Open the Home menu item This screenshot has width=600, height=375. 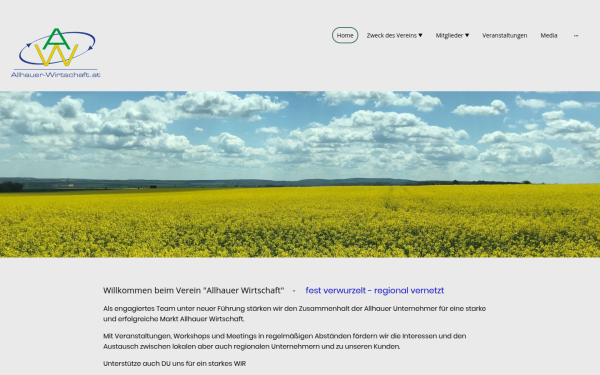[x=345, y=35]
